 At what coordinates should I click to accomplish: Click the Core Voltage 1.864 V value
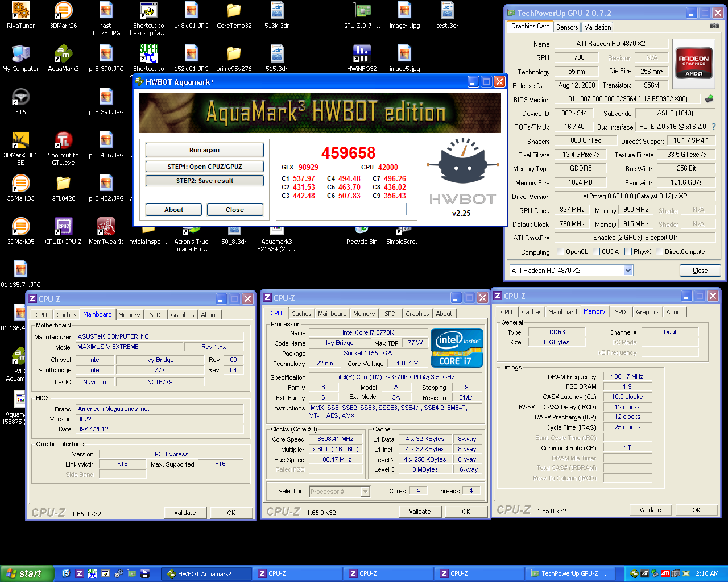[407, 363]
